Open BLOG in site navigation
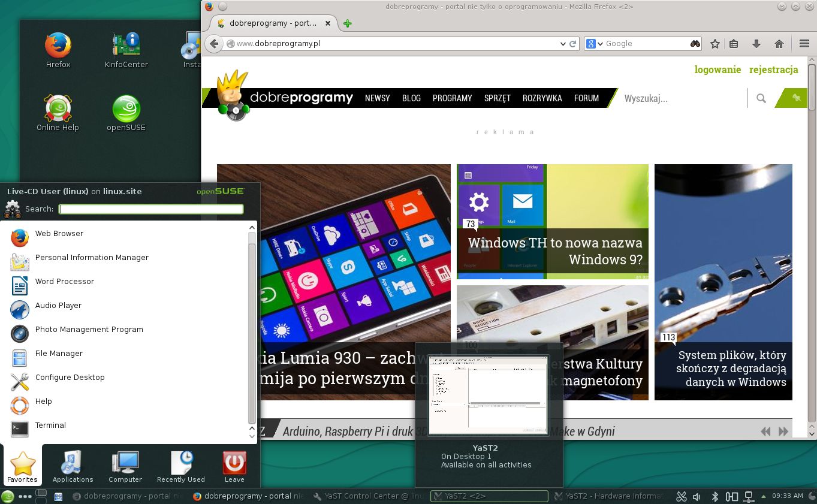817x504 pixels. (x=411, y=98)
